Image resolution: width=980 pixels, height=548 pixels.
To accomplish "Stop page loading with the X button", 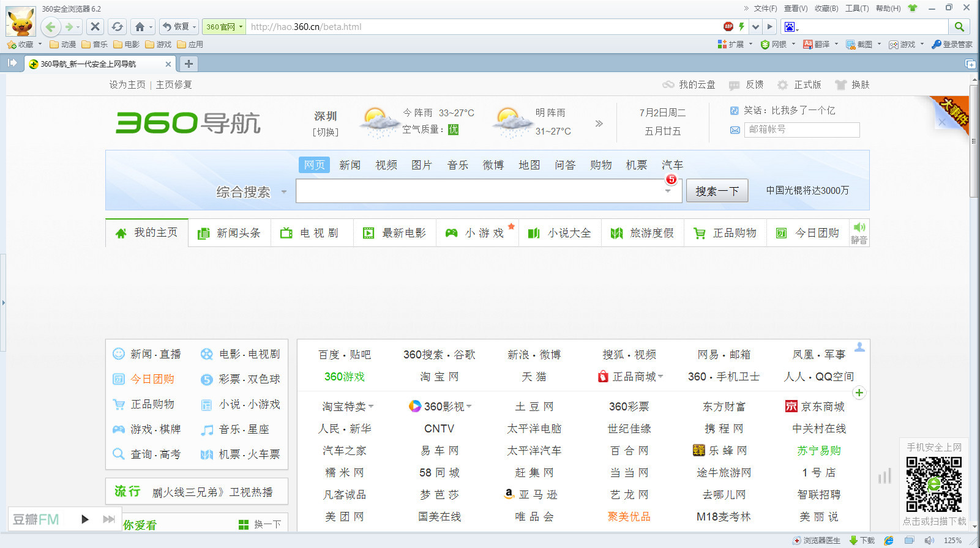I will pyautogui.click(x=95, y=27).
